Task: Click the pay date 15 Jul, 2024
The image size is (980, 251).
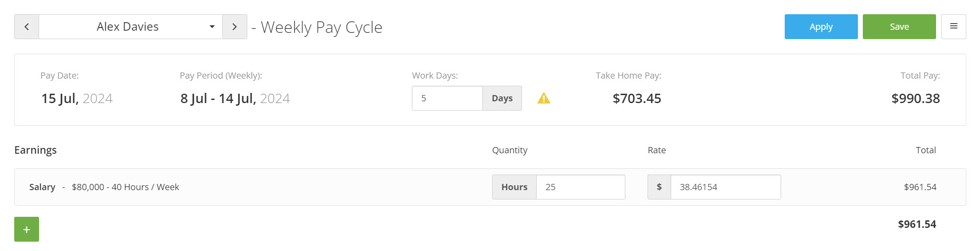Action: click(77, 98)
